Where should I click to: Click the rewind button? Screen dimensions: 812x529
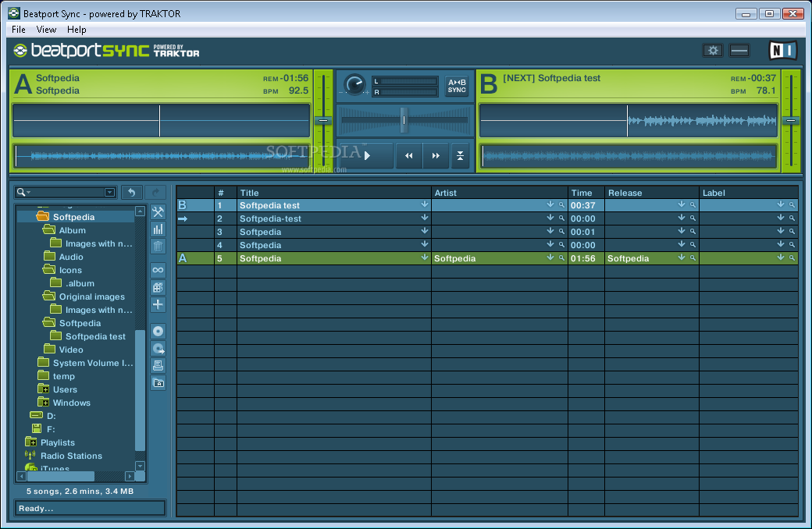click(408, 155)
